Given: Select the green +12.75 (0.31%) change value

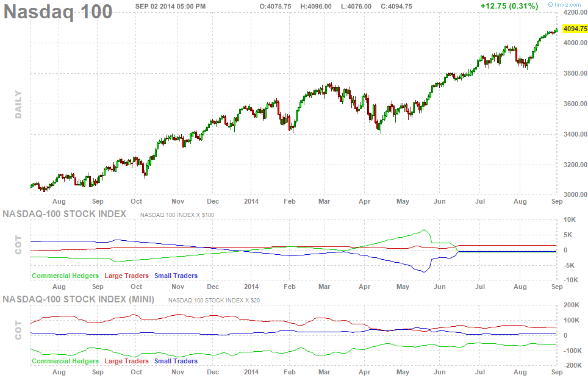Looking at the screenshot, I should [509, 6].
